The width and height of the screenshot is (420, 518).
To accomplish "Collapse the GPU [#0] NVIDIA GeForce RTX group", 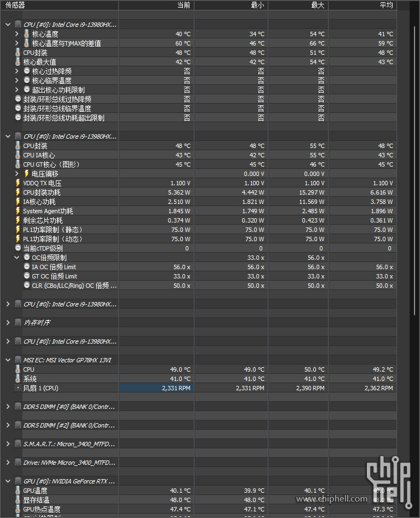I will pos(8,481).
